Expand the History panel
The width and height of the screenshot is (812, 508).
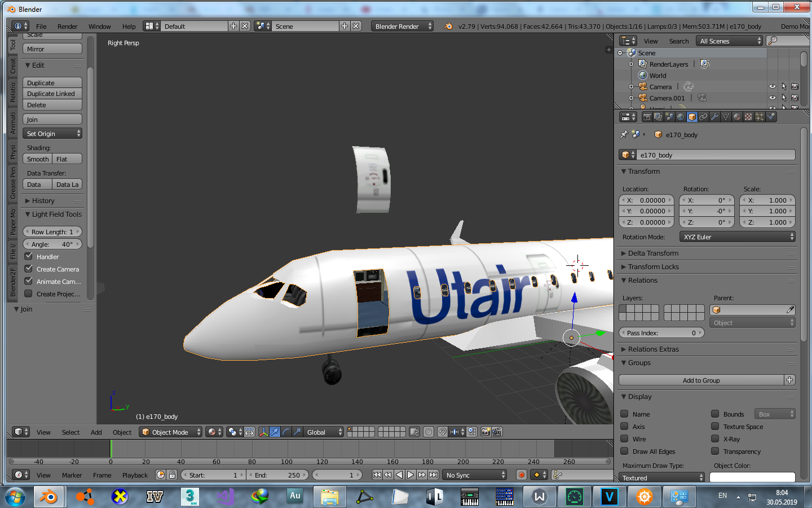[43, 200]
